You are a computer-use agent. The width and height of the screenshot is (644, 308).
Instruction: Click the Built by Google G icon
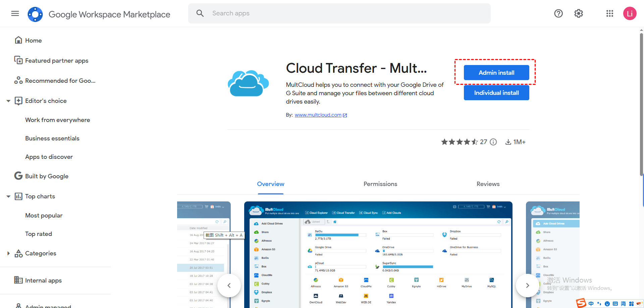point(18,176)
